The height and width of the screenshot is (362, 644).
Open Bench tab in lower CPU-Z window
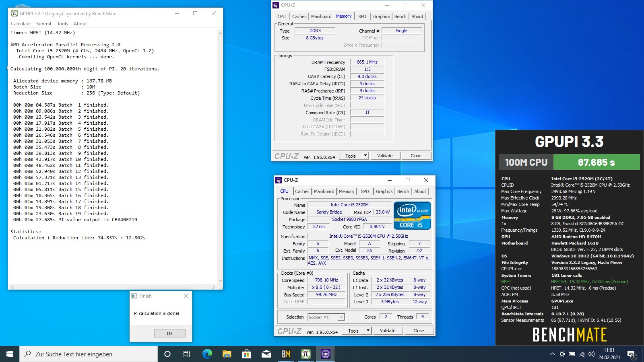pyautogui.click(x=403, y=191)
